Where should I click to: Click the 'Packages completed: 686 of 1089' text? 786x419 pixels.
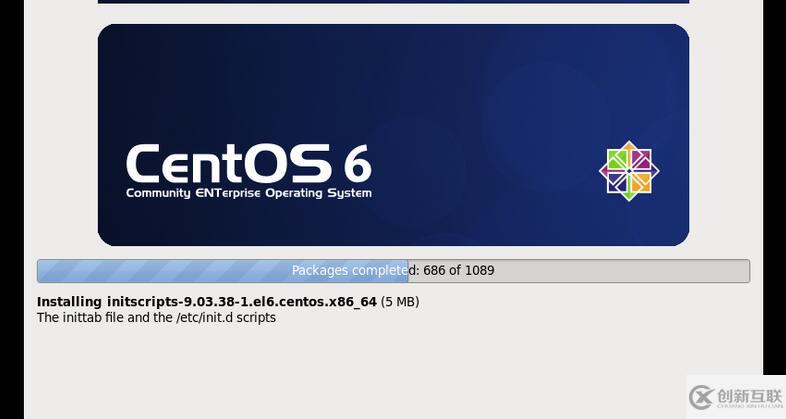pos(393,270)
